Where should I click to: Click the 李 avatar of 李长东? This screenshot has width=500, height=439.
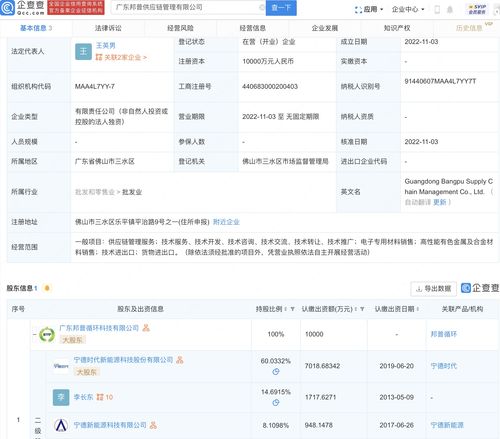tap(61, 397)
